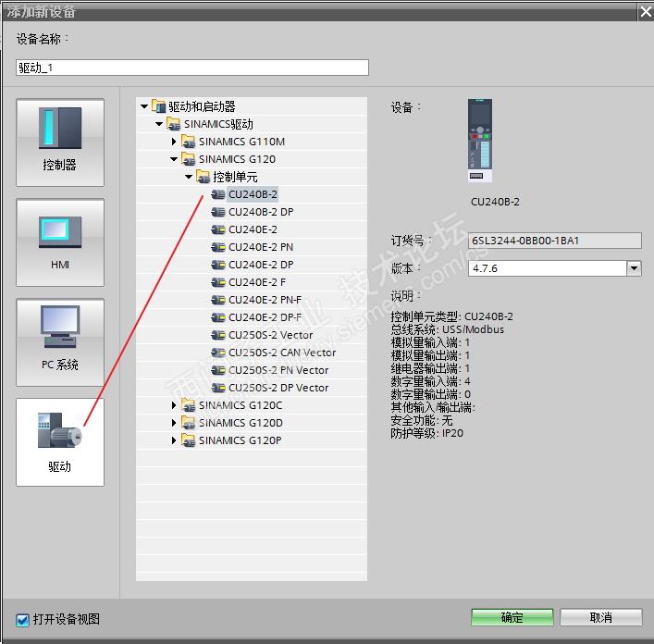
Task: Click the SINAMICS驱动 folder icon
Action: click(174, 124)
